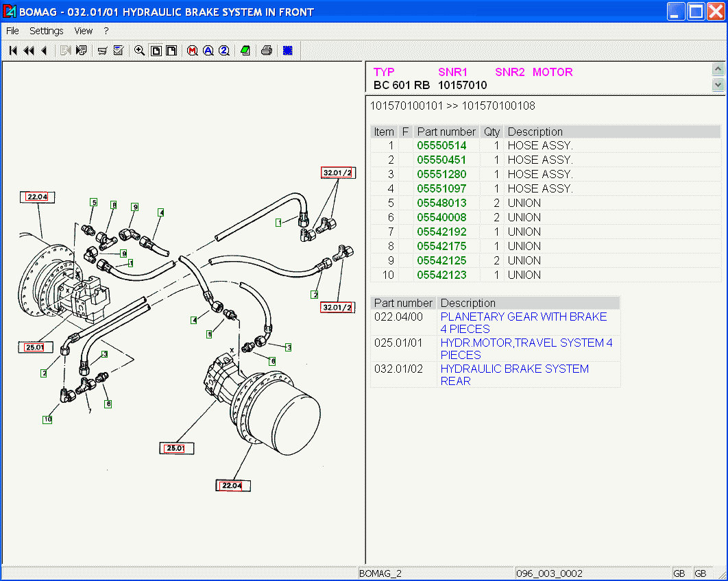Click the SNR1 heading label
This screenshot has height=581, width=728.
click(452, 73)
